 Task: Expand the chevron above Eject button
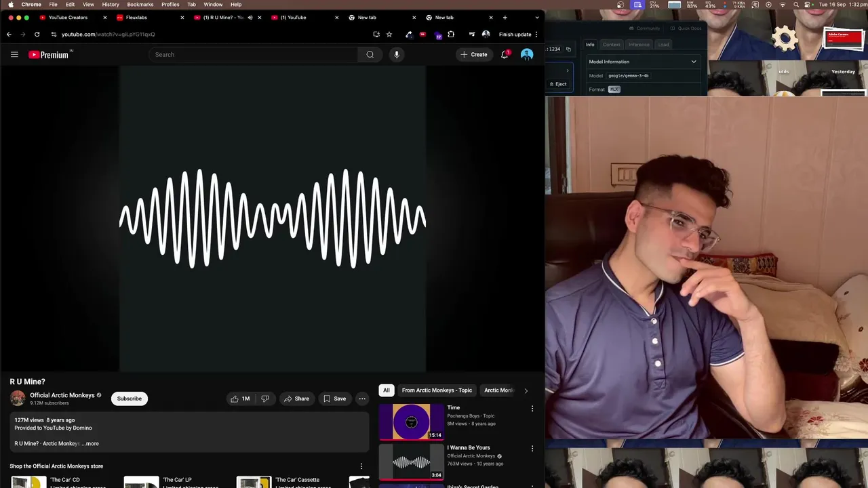(x=568, y=70)
